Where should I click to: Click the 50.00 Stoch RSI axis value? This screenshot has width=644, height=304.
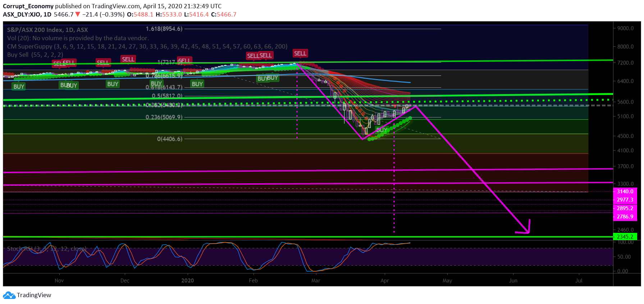coord(624,257)
